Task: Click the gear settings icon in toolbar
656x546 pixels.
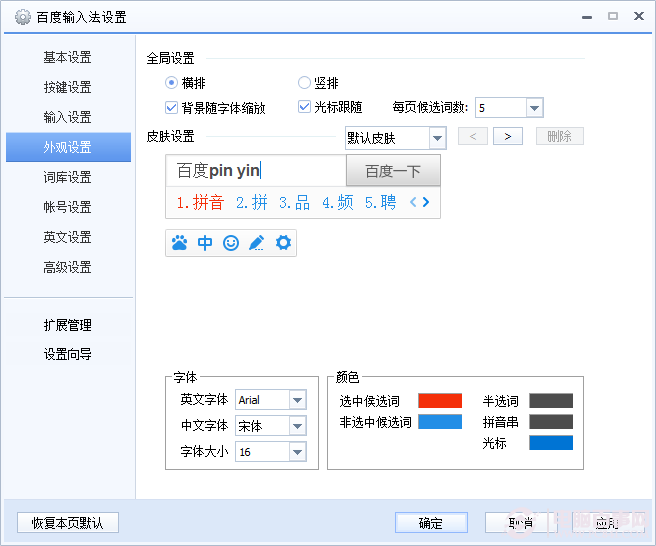Action: point(283,243)
